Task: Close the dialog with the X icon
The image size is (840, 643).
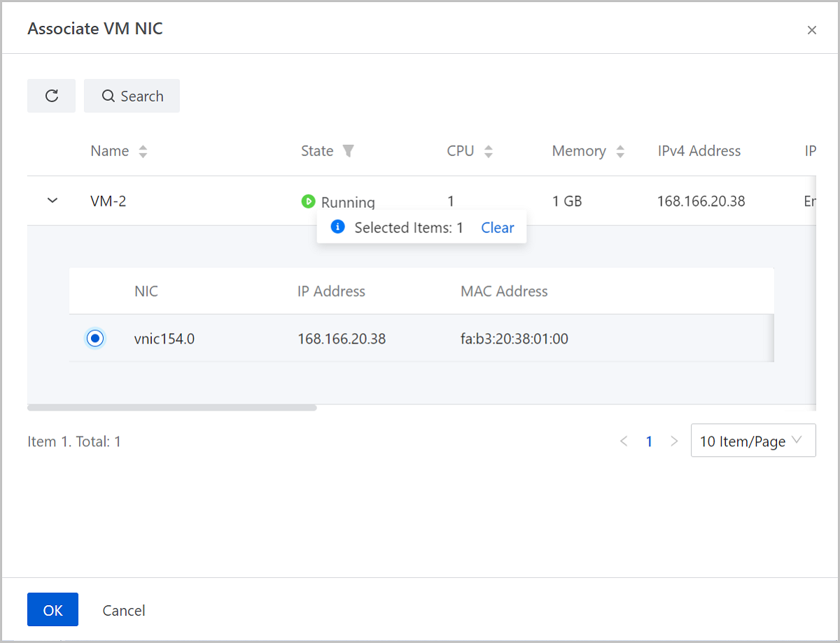Action: [811, 30]
